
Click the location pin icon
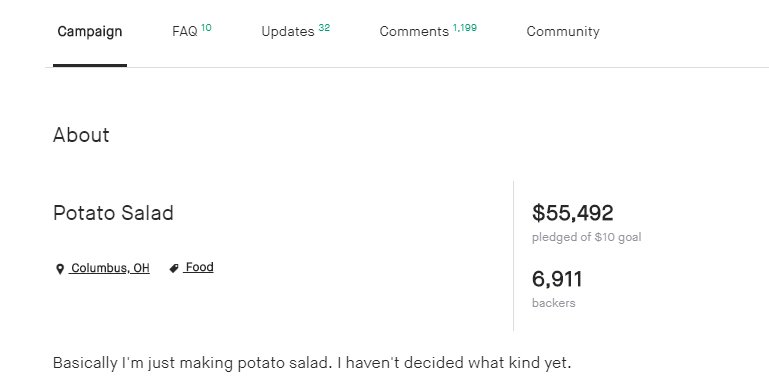click(60, 269)
